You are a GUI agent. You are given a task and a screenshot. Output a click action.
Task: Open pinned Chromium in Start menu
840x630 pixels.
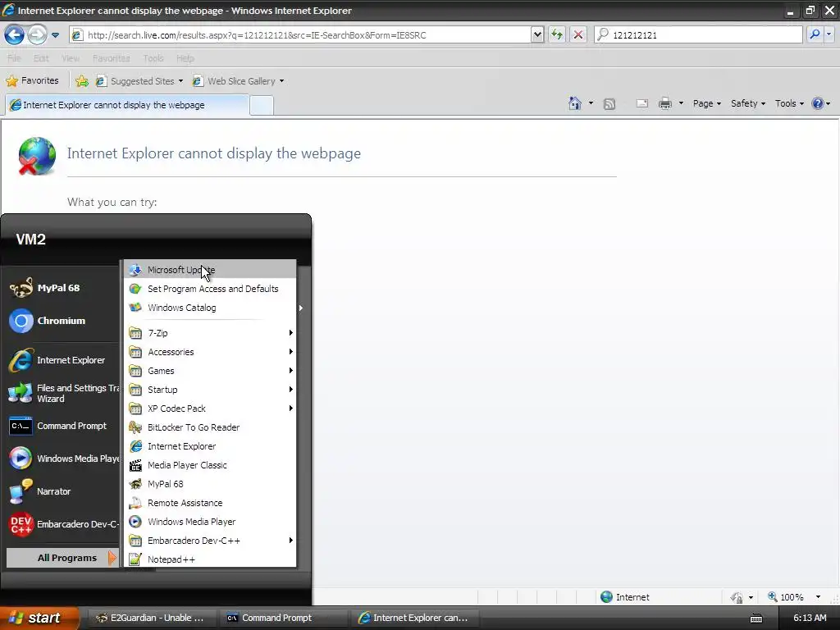tap(62, 321)
